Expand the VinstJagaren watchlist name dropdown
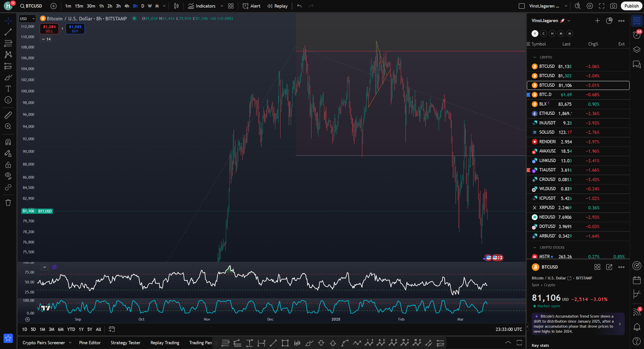 pos(569,21)
